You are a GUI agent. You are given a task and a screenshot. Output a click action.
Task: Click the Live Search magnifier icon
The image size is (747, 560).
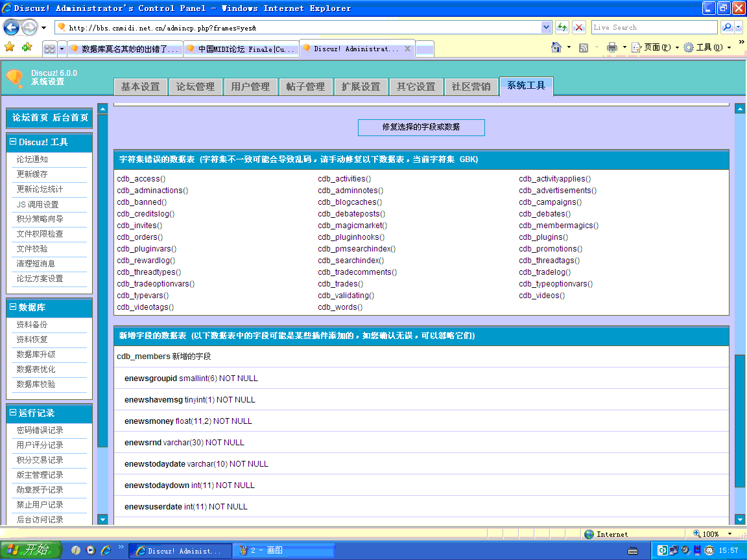[726, 27]
